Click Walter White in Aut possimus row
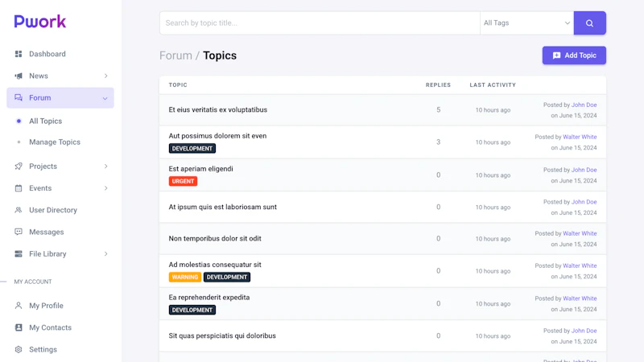This screenshot has height=362, width=644. tap(580, 137)
